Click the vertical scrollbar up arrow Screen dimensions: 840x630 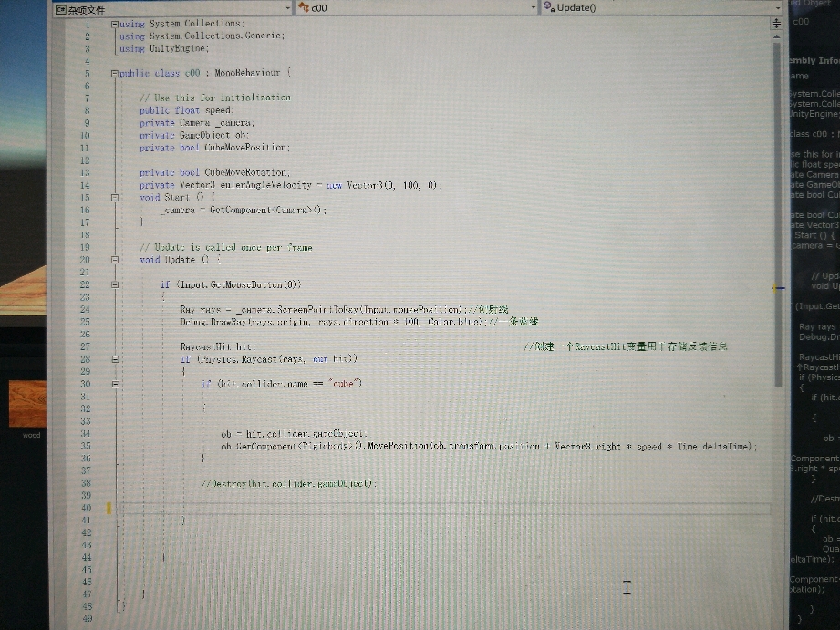pos(776,36)
